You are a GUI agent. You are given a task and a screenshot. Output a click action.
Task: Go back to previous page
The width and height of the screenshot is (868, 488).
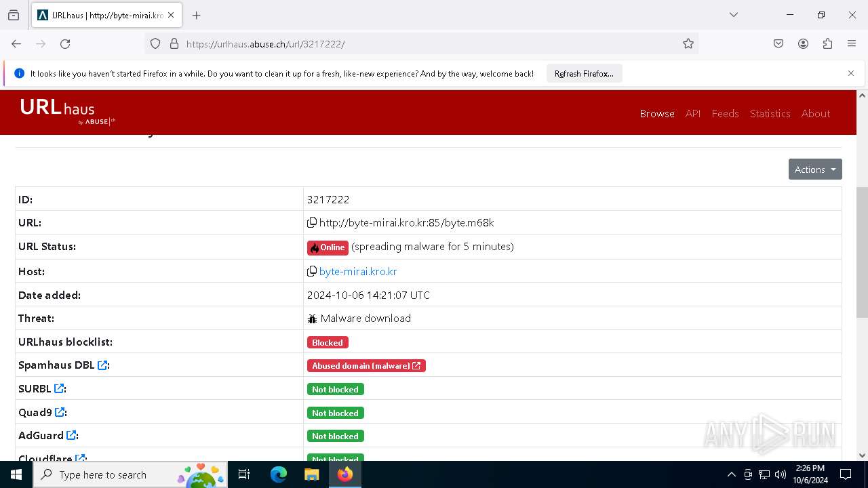[x=16, y=43]
